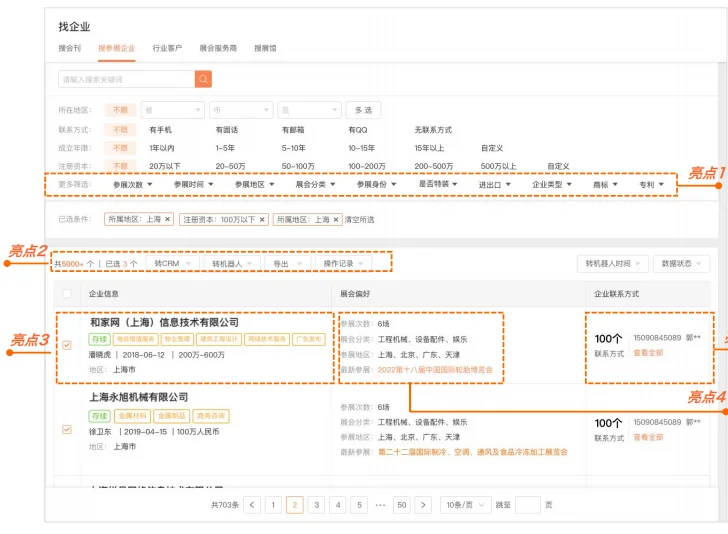Screen dimensions: 728x534
Task: Open the 省 province dropdown
Action: click(x=173, y=110)
